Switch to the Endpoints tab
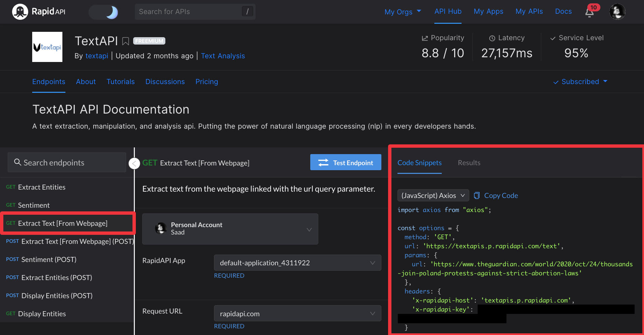This screenshot has width=644, height=335. point(49,82)
